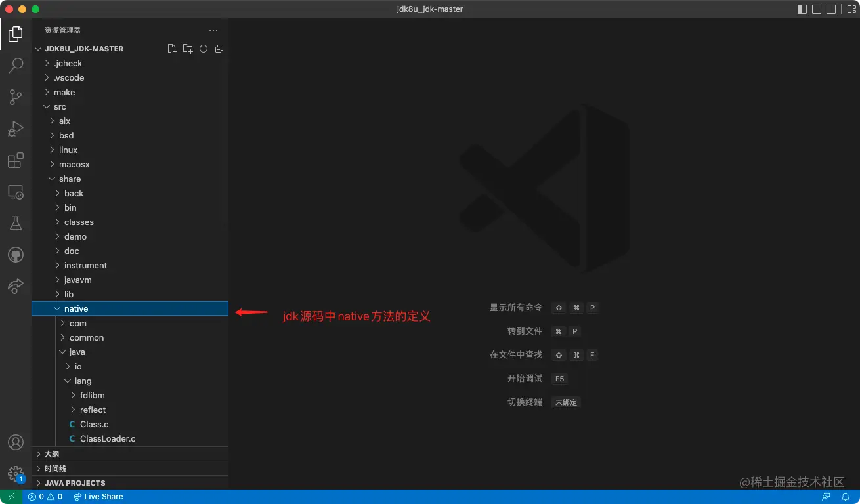Open the ClassLoader.c file

(130, 438)
